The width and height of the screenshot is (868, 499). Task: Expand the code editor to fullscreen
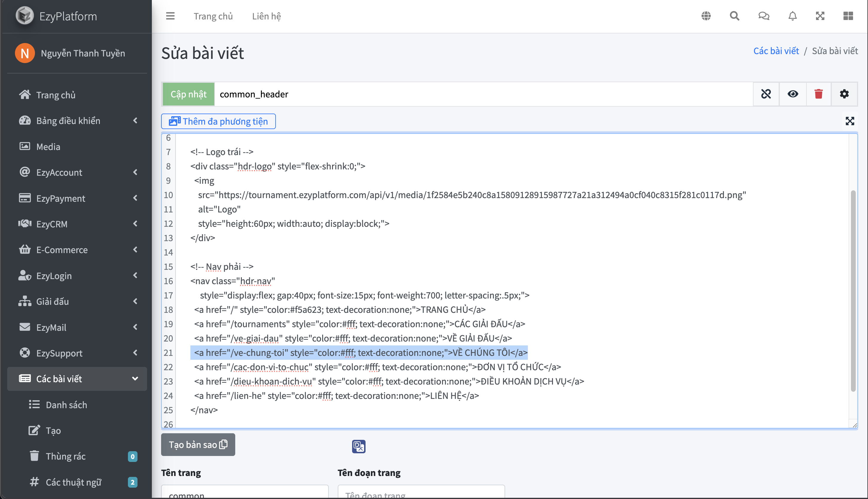click(x=849, y=121)
